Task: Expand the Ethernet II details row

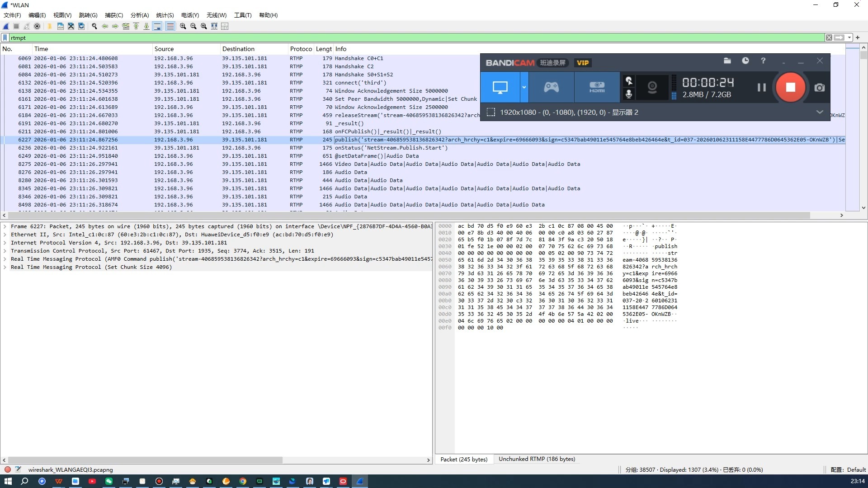Action: pos(5,235)
